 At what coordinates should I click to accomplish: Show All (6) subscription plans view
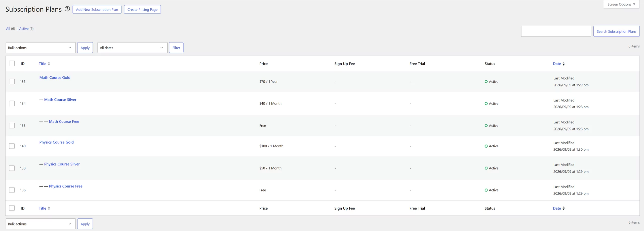[x=10, y=28]
